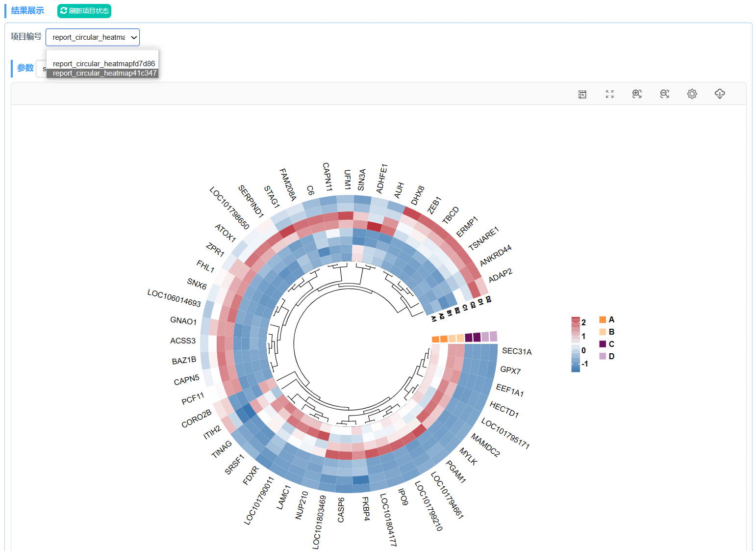Click gene label SEC31A

tap(517, 351)
